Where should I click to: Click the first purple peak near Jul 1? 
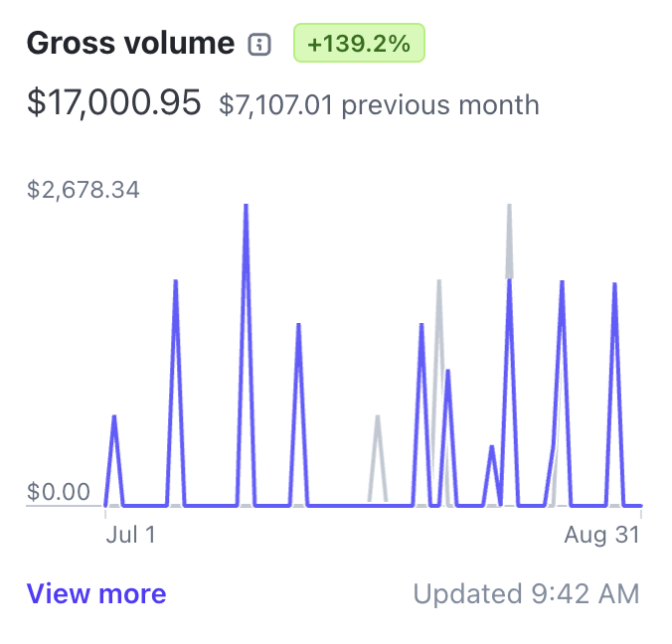pyautogui.click(x=114, y=418)
